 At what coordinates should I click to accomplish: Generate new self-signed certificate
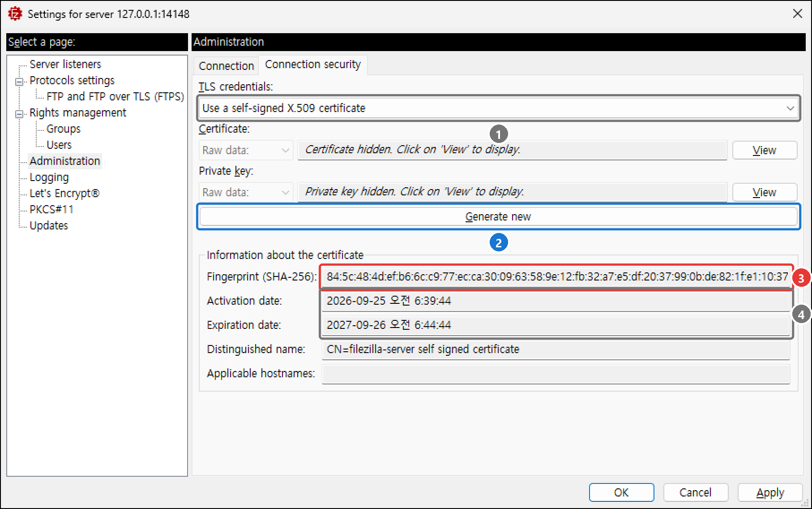[x=498, y=216]
